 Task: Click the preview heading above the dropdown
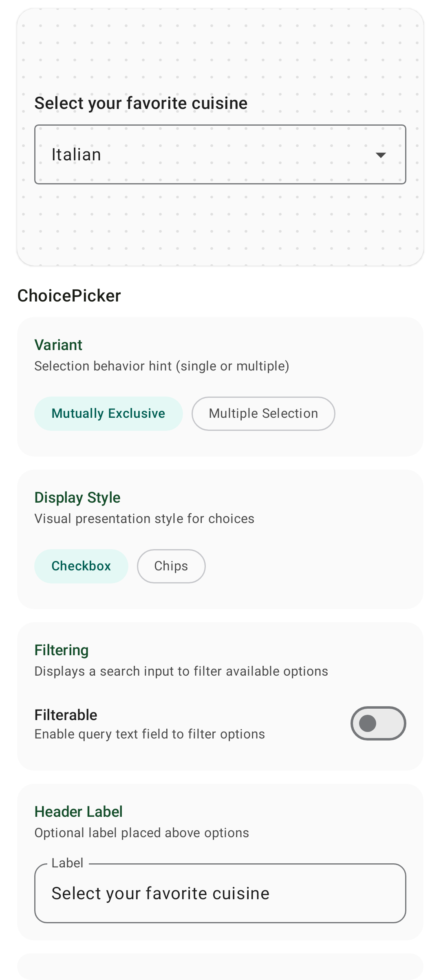(x=141, y=103)
